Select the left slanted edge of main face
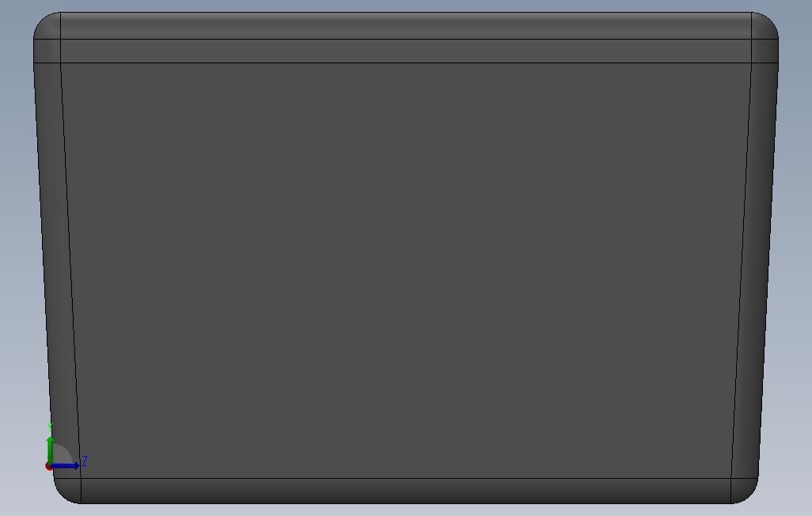The width and height of the screenshot is (812, 516). (71, 271)
